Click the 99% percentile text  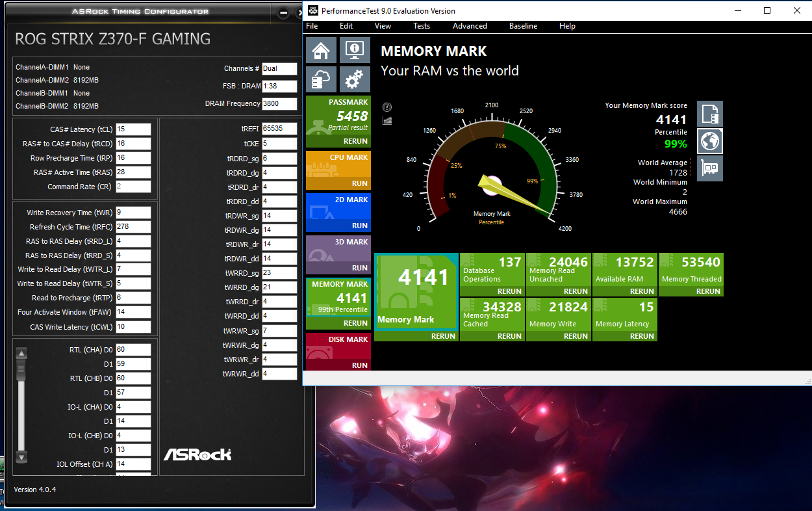coord(676,144)
